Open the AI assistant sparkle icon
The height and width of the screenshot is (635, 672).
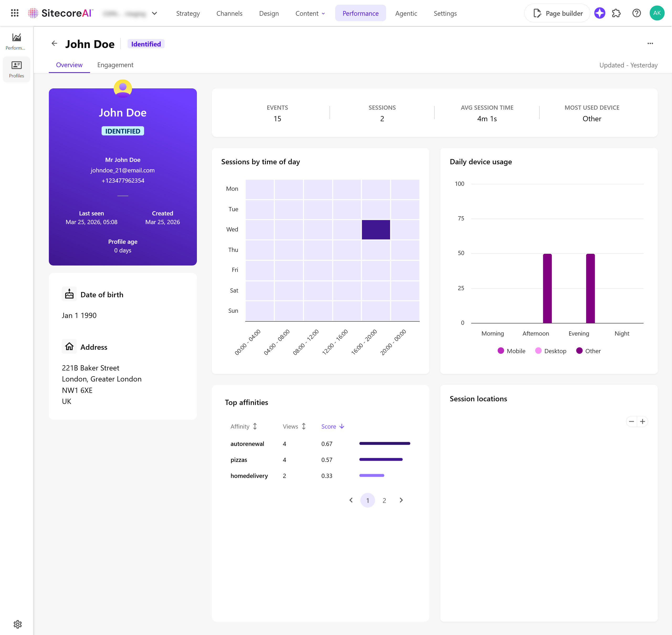pyautogui.click(x=600, y=13)
